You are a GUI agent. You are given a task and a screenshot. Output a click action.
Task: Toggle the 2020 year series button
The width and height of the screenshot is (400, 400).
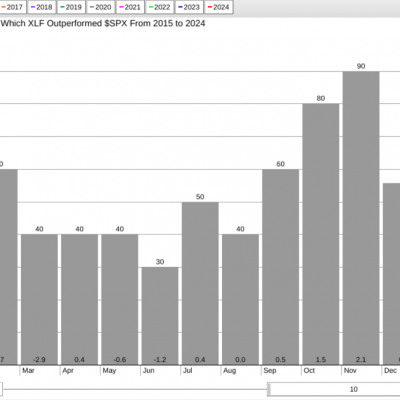click(x=101, y=7)
